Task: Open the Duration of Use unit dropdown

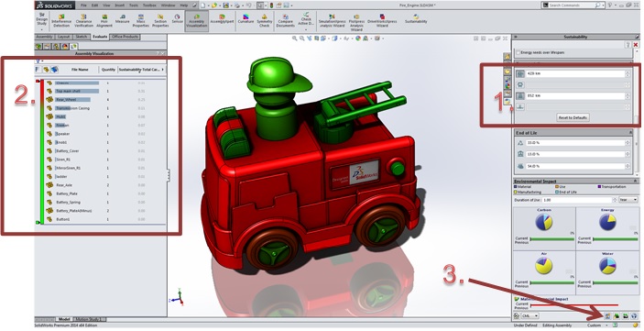Action: 628,200
